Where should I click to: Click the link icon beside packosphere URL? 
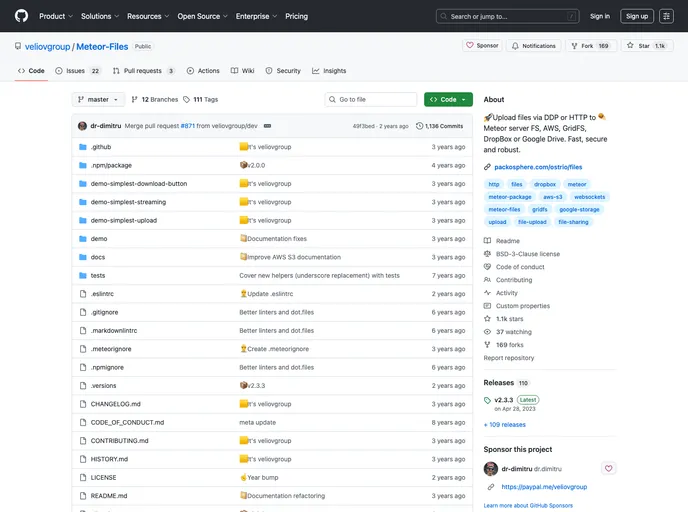(x=487, y=167)
